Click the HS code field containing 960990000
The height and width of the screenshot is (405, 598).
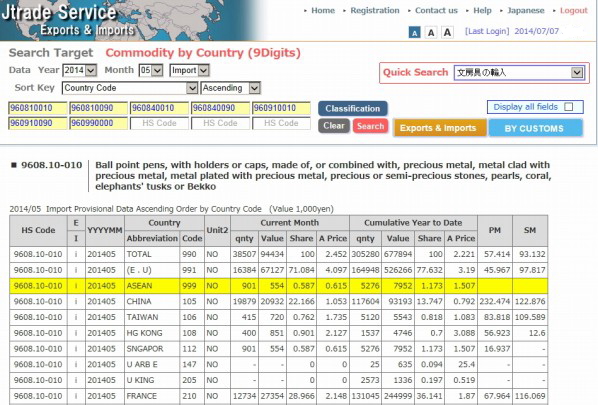click(98, 123)
